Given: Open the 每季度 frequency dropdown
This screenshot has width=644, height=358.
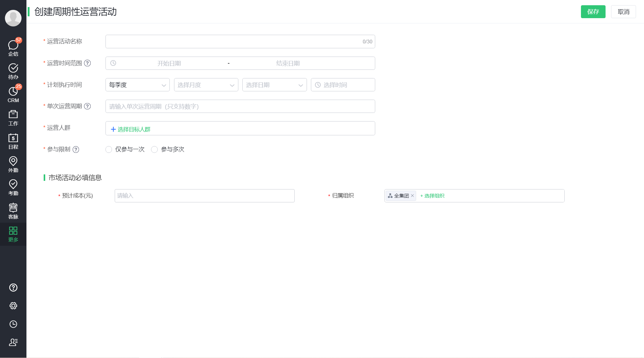Looking at the screenshot, I should 137,85.
